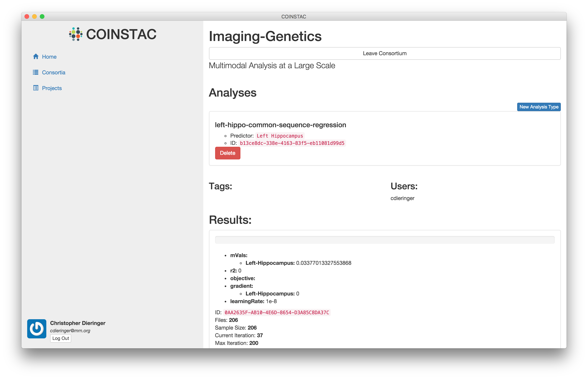Click Christopher Dieringer's avatar image

tap(37, 329)
